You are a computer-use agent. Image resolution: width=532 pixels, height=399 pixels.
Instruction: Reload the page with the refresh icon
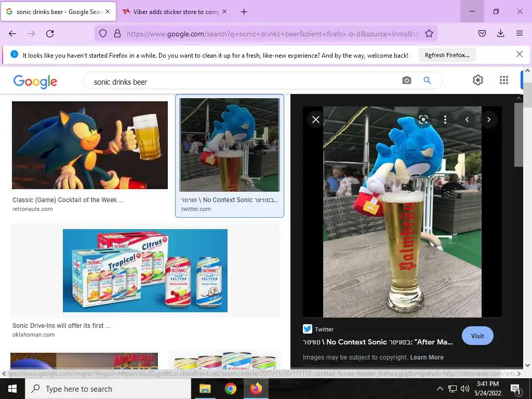coord(50,34)
